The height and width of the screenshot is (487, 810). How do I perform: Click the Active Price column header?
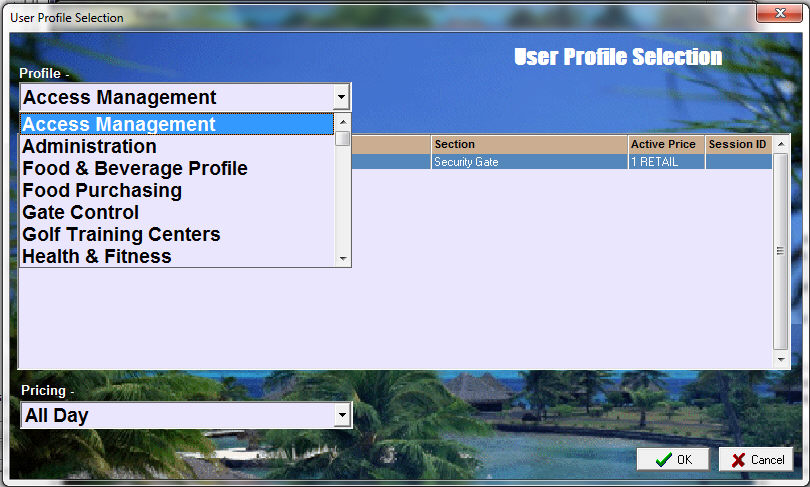point(666,145)
